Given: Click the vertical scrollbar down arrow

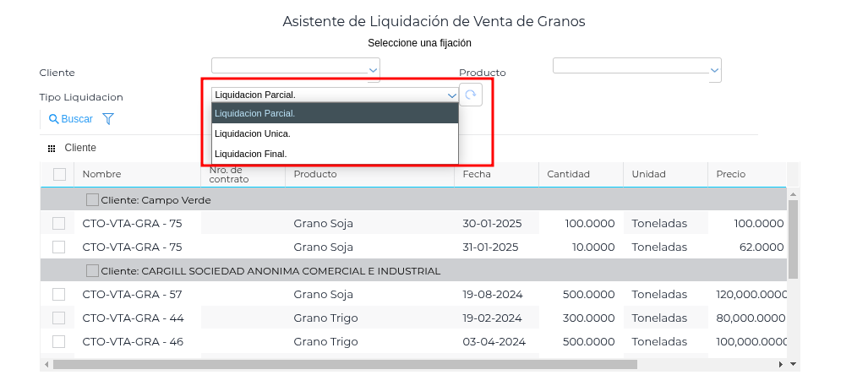Looking at the screenshot, I should pyautogui.click(x=793, y=364).
